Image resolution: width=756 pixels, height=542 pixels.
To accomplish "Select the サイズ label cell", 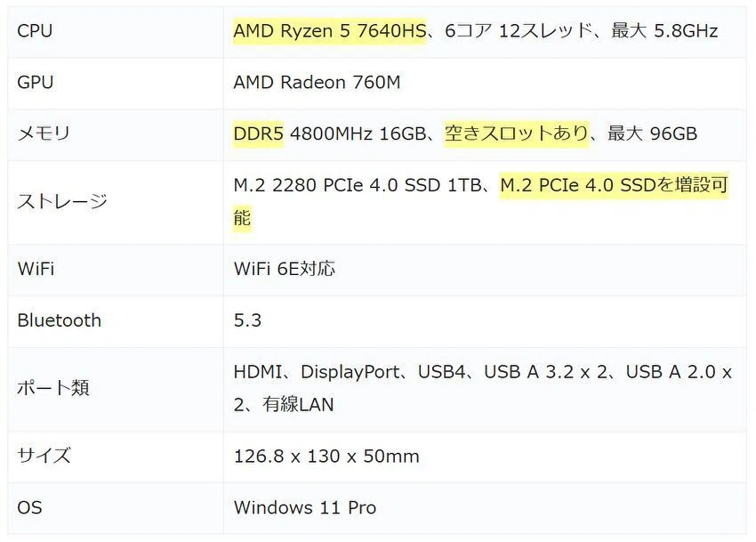I will coord(116,457).
